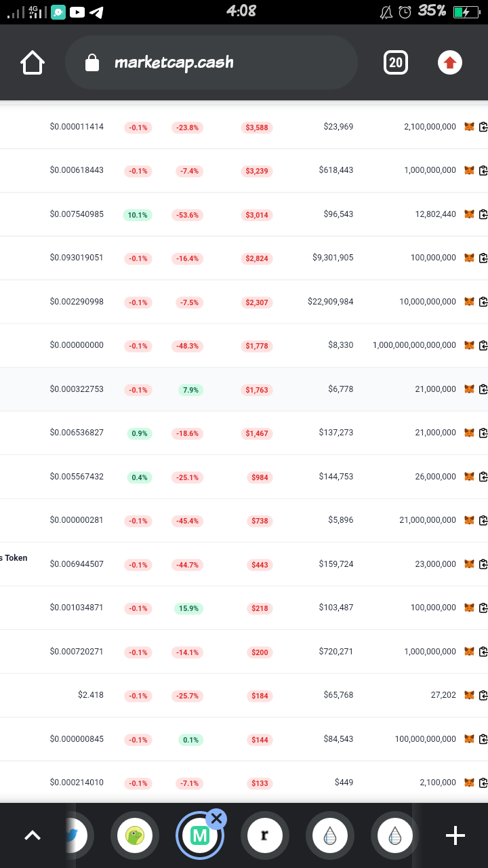Switch to the parrot icon tab
Viewport: 488px width, 868px height.
coord(135,835)
